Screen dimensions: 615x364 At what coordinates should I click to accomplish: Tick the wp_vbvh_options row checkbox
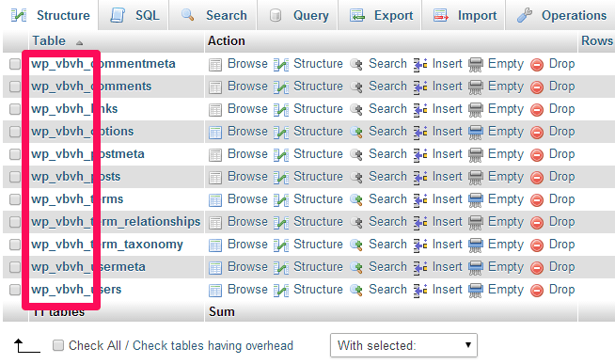pos(15,132)
